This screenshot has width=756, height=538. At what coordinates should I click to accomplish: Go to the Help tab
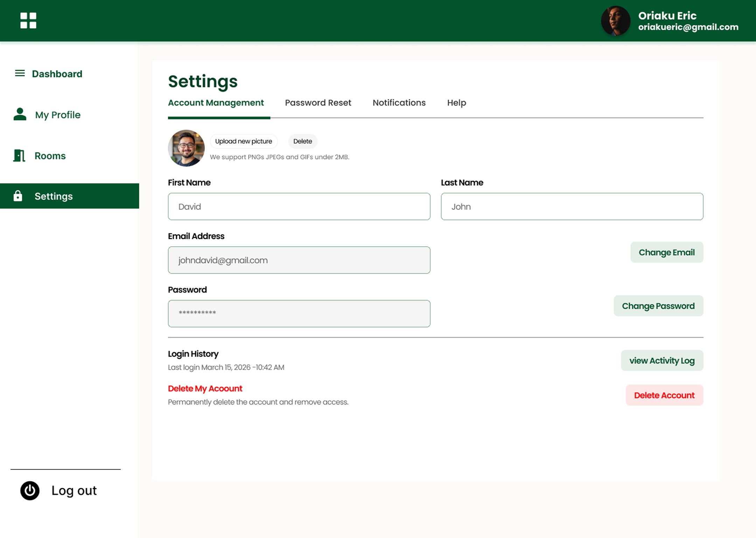[x=456, y=103]
